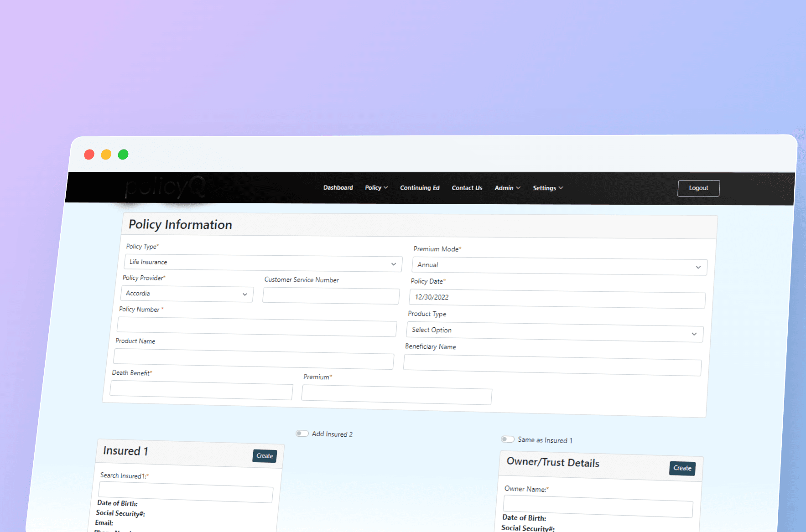The width and height of the screenshot is (806, 532).
Task: Focus the Policy Date field
Action: (556, 300)
